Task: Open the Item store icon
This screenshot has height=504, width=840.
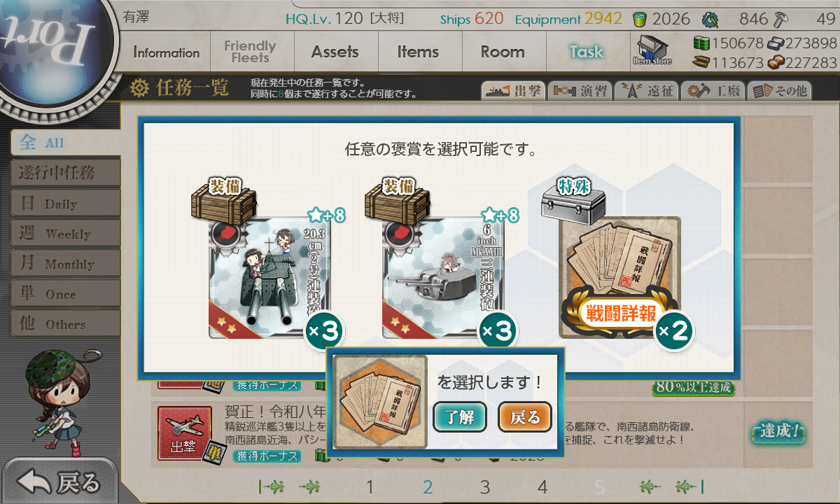Action: [x=652, y=50]
